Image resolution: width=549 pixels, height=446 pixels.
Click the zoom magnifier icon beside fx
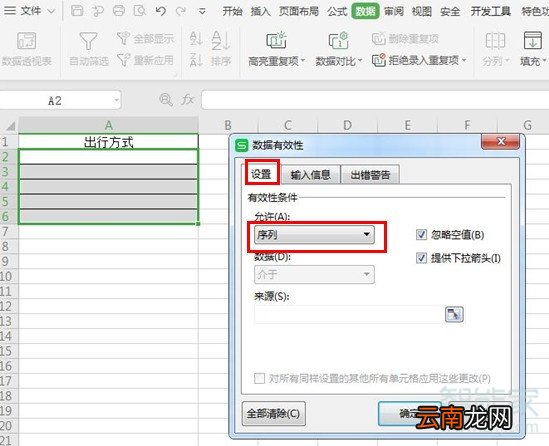(166, 100)
